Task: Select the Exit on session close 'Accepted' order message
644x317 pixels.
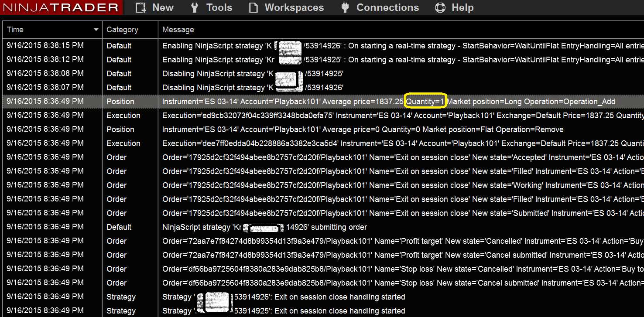Action: coord(403,157)
